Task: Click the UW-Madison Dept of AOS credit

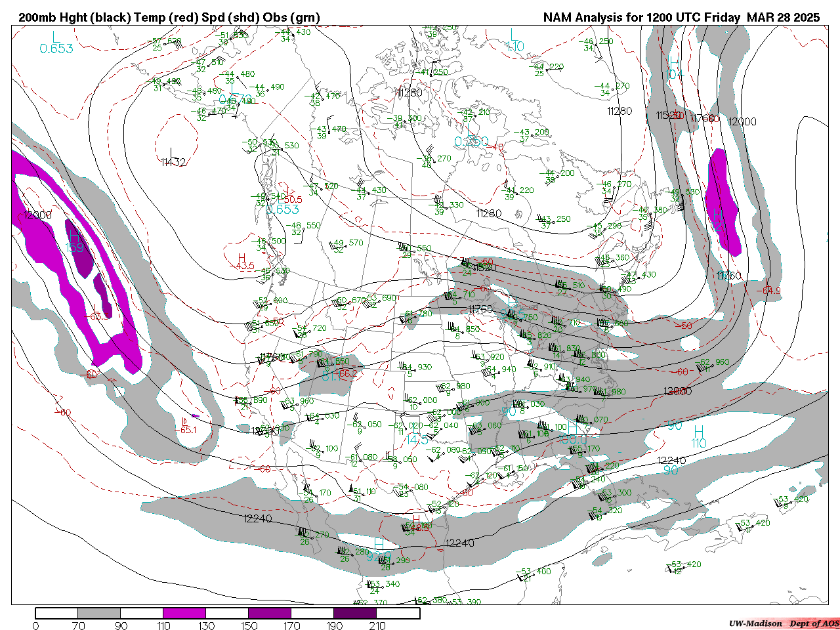Action: 784,623
